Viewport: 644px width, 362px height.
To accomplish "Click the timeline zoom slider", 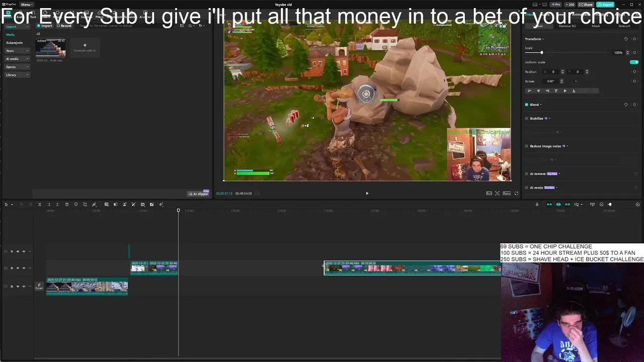I will click(610, 204).
